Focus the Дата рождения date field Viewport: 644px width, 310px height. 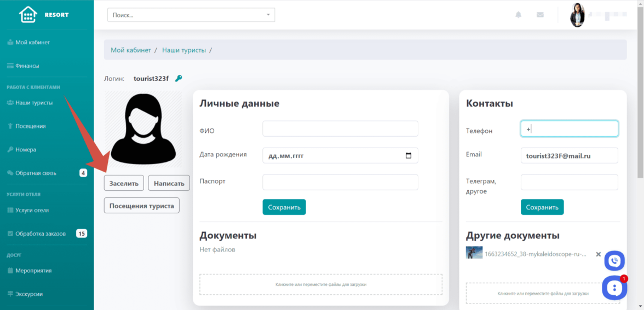pos(340,156)
